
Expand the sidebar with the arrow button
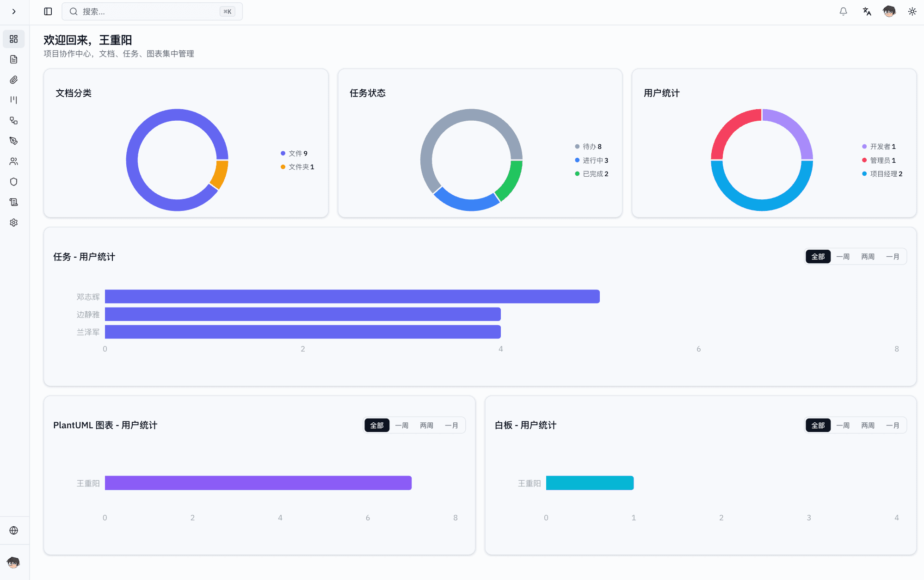[x=14, y=12]
